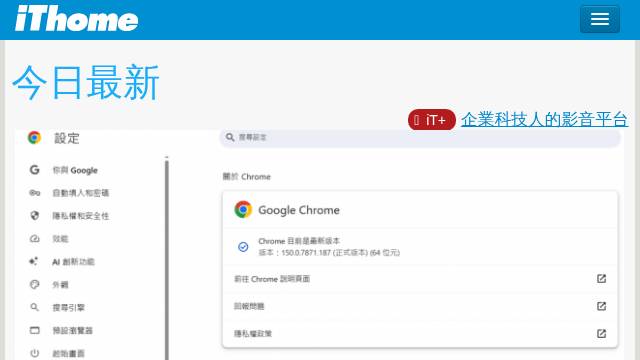Open 前往 Chrome 說明頁面 row

pos(420,279)
